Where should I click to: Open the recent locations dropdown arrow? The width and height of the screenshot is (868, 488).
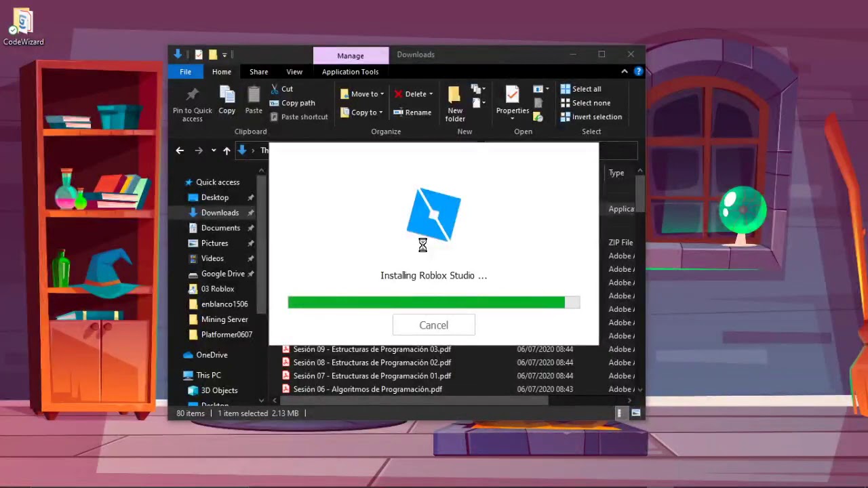point(214,150)
